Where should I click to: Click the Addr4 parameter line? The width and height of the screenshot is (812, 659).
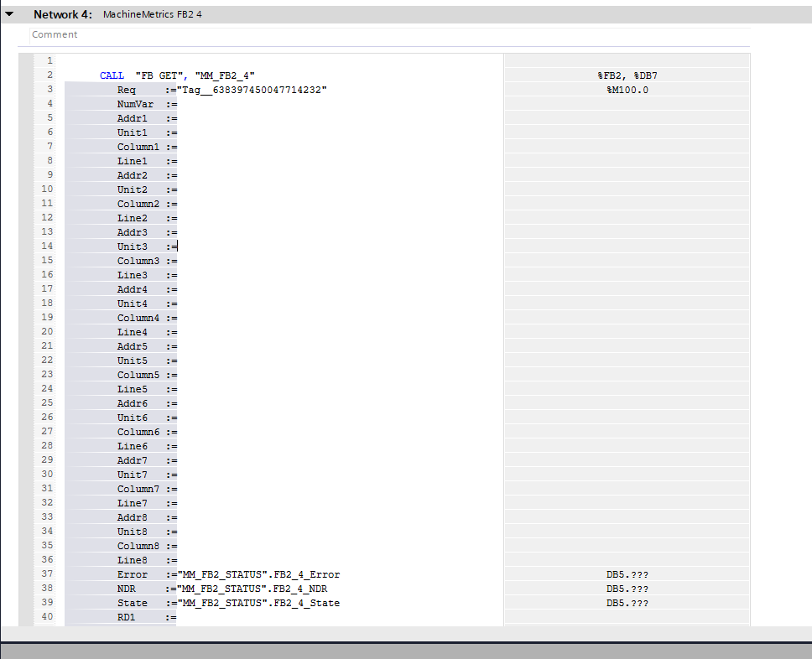click(132, 289)
